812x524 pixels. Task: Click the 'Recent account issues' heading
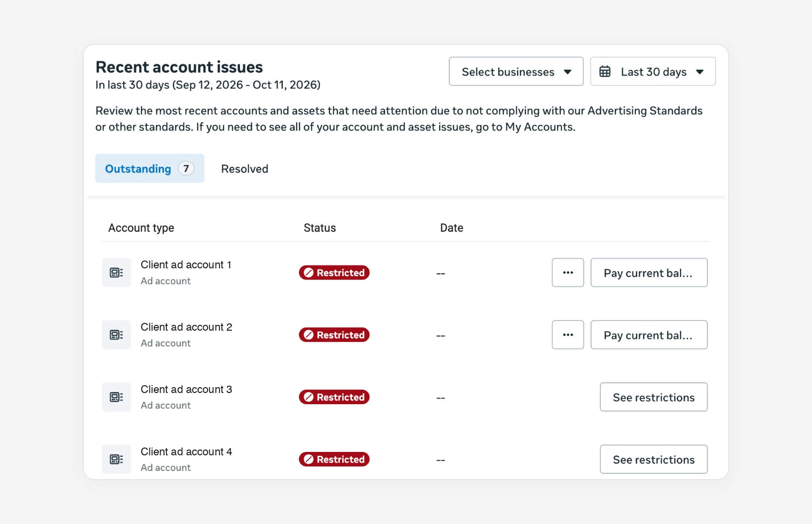pos(179,67)
